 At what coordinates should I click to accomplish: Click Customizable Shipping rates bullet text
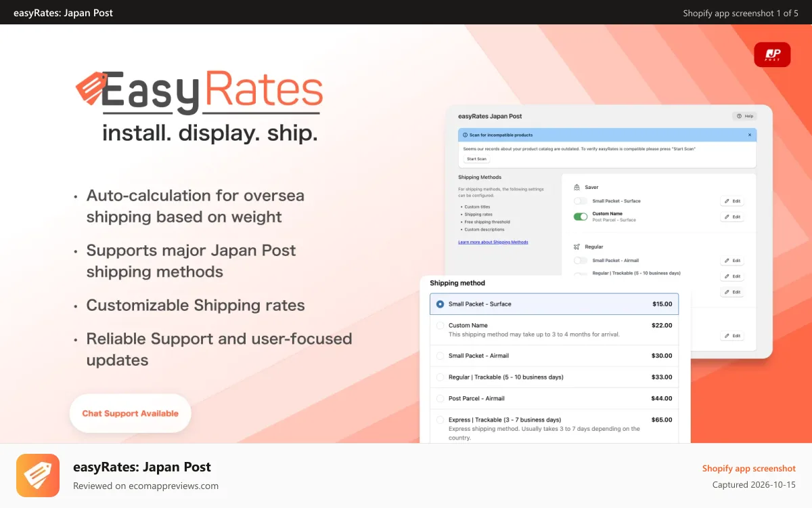click(196, 305)
